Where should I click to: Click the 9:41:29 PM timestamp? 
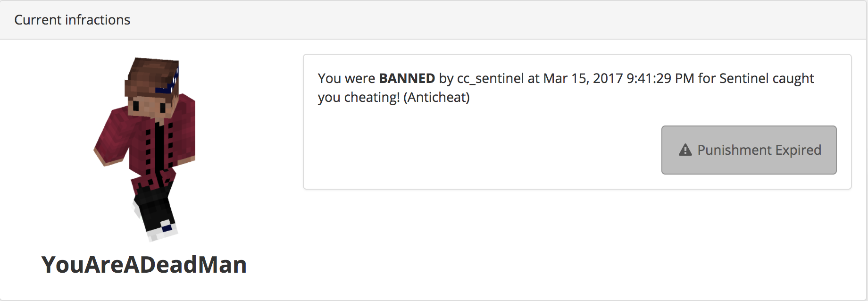coord(660,78)
